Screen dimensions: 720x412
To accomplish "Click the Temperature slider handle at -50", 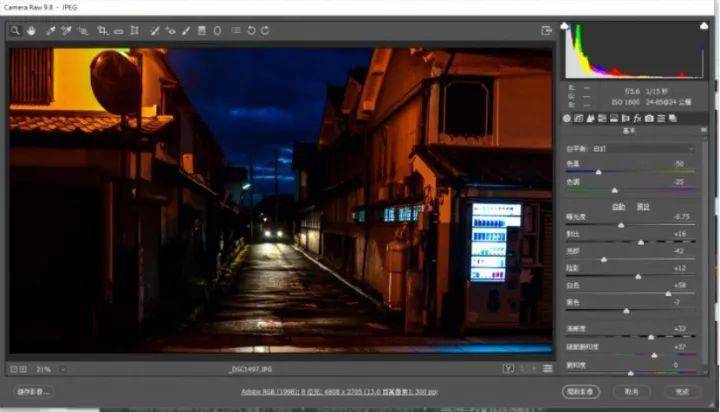I will pos(598,172).
